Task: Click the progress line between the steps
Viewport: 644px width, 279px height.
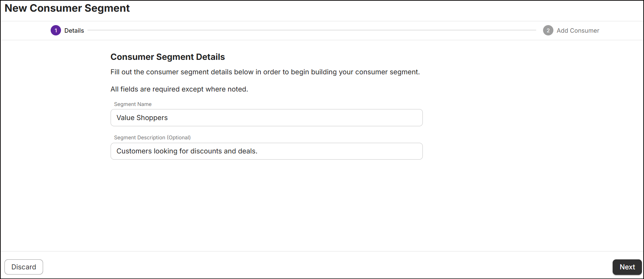Action: point(312,30)
